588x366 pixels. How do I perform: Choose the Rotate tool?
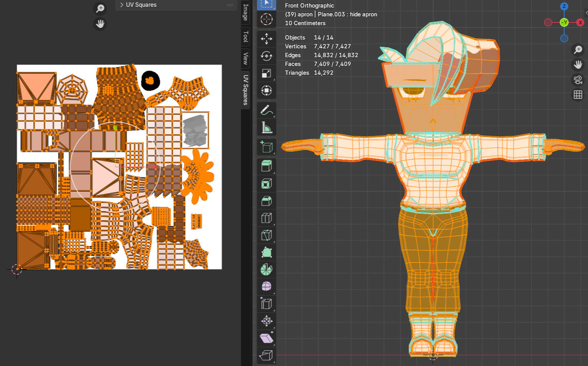(x=266, y=56)
